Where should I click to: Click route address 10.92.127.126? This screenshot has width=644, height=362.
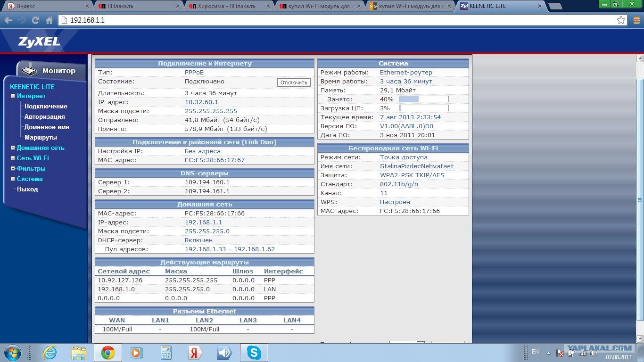(120, 280)
